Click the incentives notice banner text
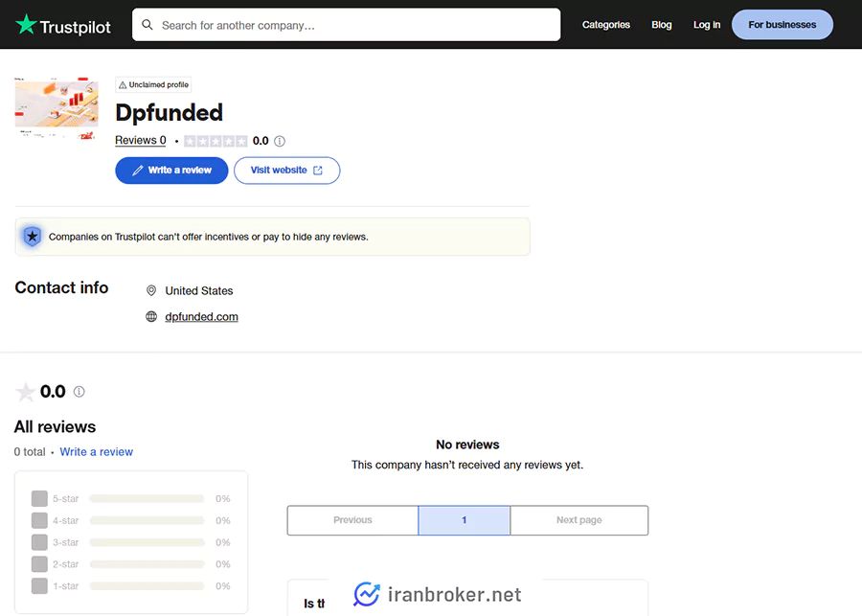Image resolution: width=862 pixels, height=616 pixels. (209, 237)
